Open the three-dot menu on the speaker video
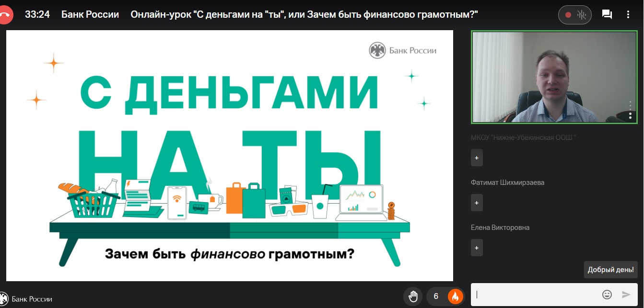 coord(630,110)
